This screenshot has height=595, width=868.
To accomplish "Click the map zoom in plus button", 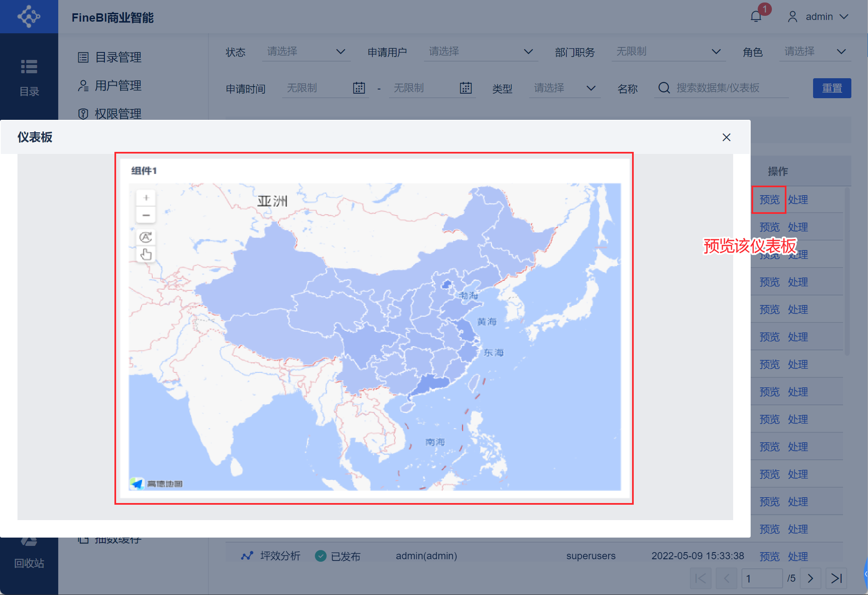I will tap(146, 198).
